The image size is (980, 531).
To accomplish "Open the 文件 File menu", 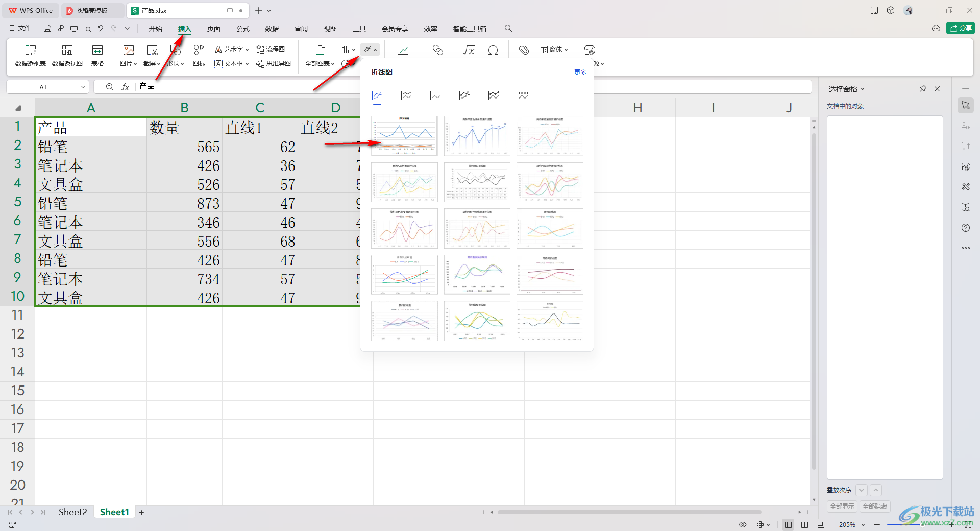I will [x=20, y=28].
